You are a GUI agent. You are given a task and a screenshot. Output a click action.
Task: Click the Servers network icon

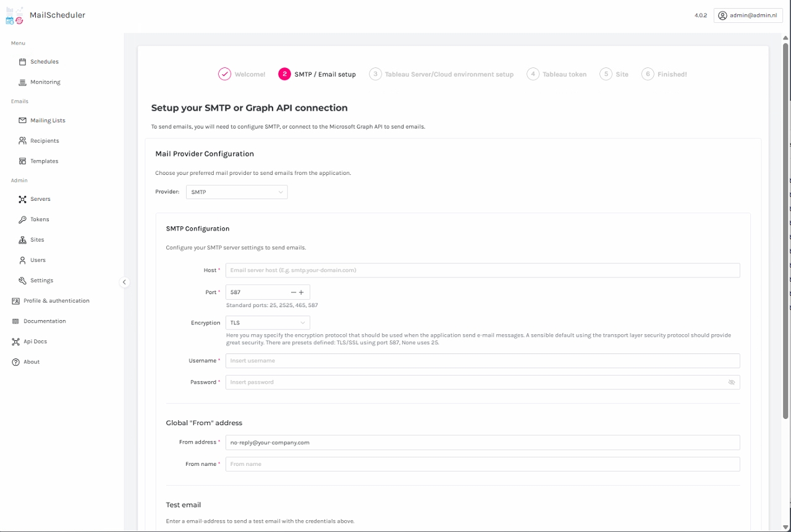click(23, 199)
